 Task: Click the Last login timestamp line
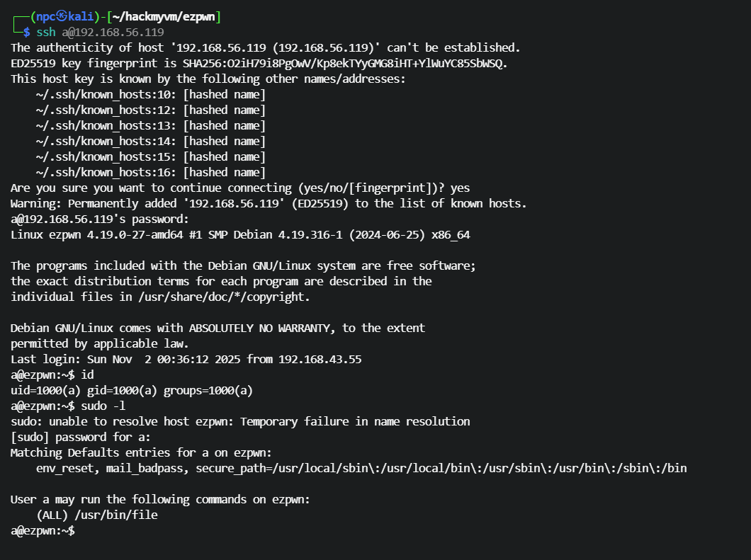click(186, 359)
